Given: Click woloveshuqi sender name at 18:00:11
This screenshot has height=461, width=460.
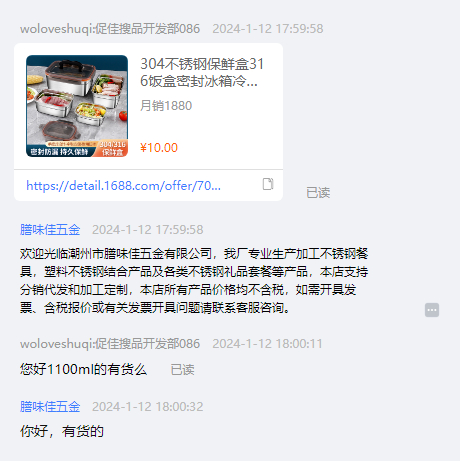Looking at the screenshot, I should pyautogui.click(x=110, y=344).
